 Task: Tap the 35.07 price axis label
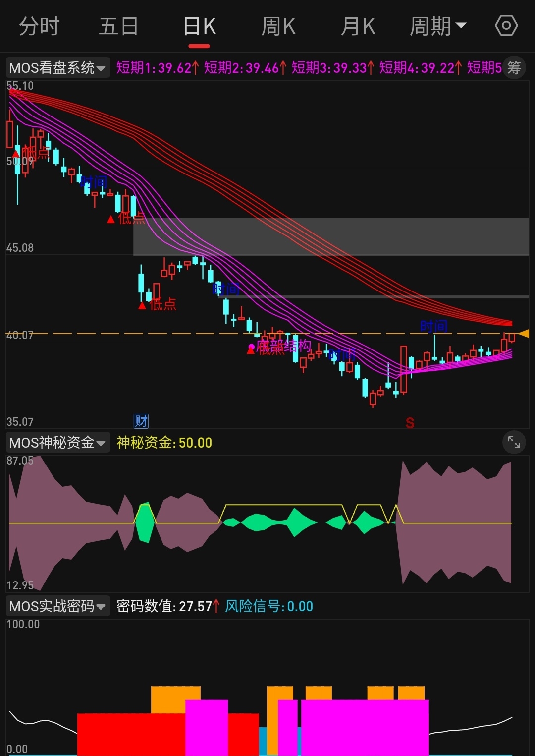(20, 422)
